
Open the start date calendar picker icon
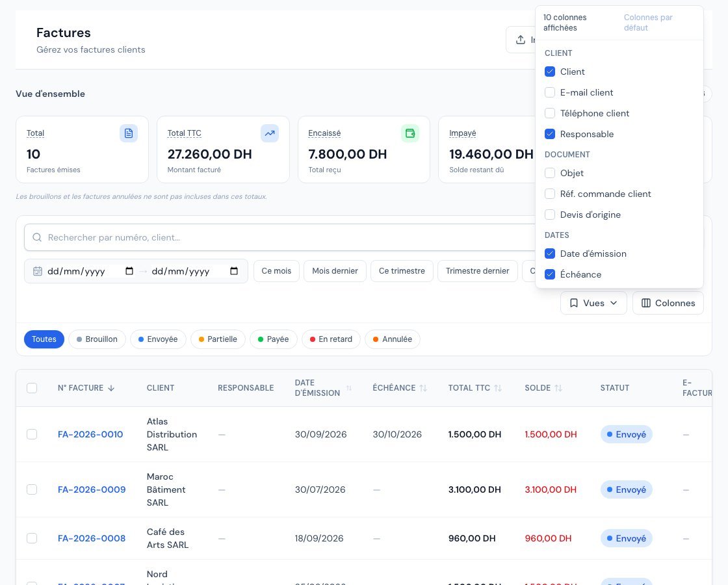[129, 271]
